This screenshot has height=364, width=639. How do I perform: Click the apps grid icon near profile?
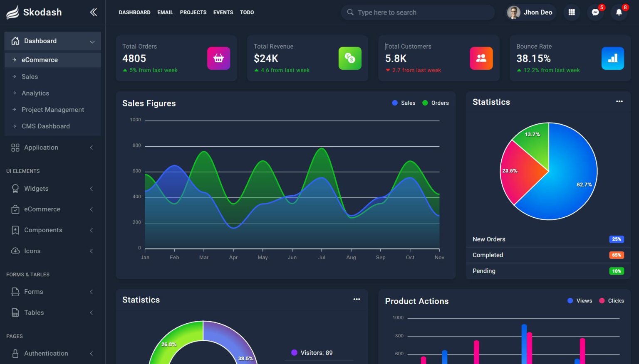[572, 12]
